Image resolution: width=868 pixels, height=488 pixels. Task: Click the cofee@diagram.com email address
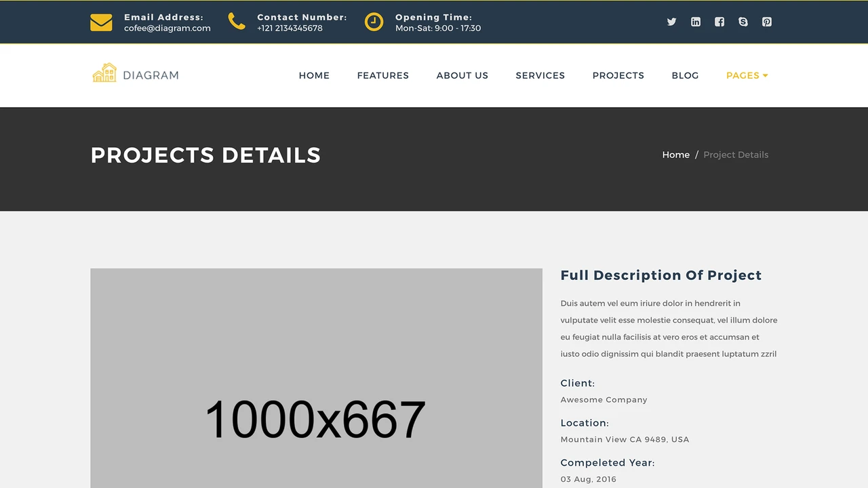pos(167,28)
